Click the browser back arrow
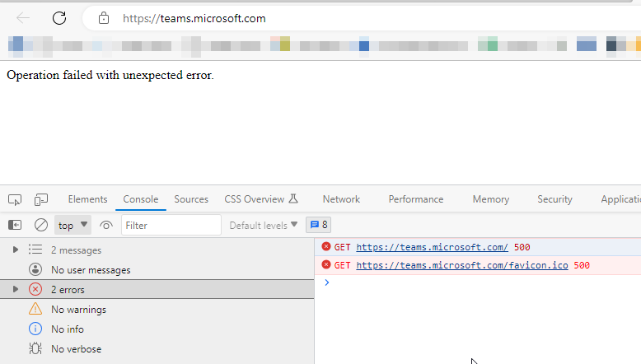The image size is (641, 364). [23, 18]
